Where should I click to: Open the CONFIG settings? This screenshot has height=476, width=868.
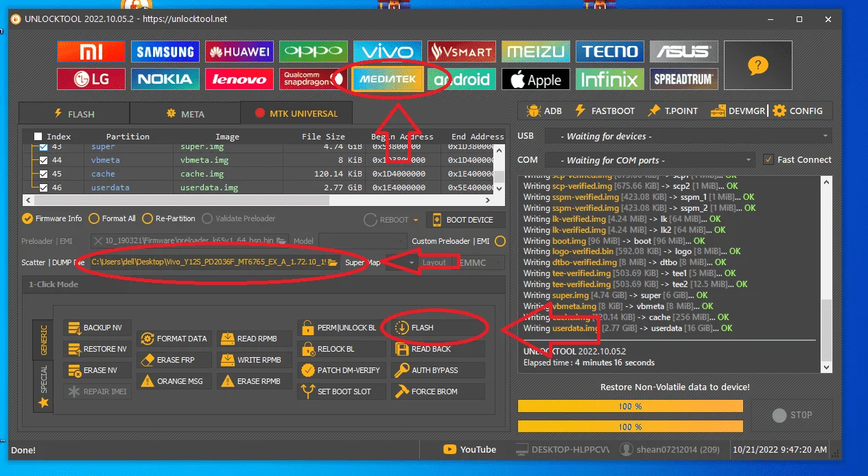797,111
